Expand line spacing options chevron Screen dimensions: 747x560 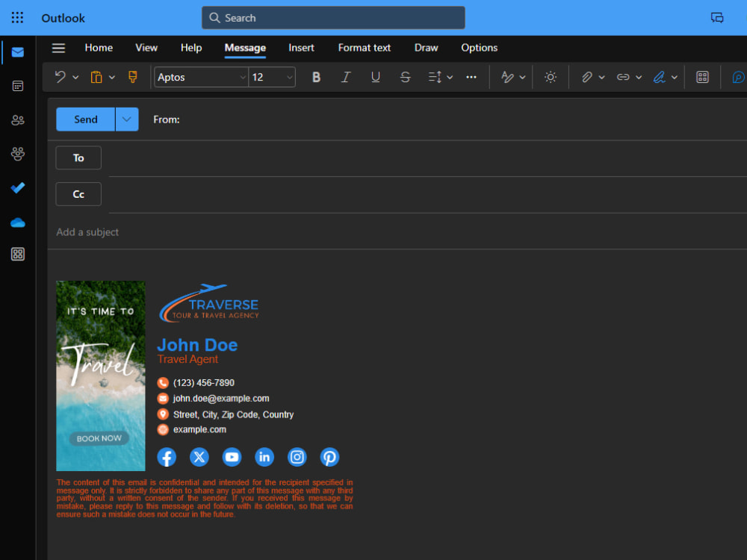450,77
